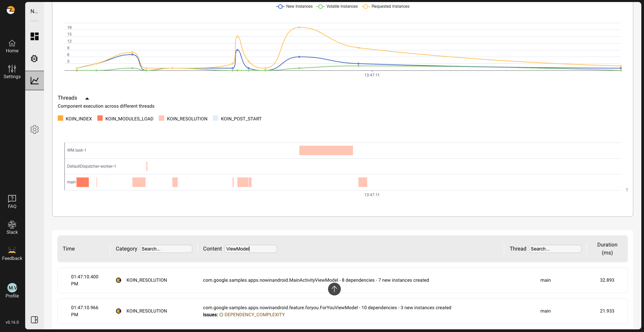Toggle Volatile Instances series in legend
Viewport: 644px width, 332px height.
(x=337, y=6)
